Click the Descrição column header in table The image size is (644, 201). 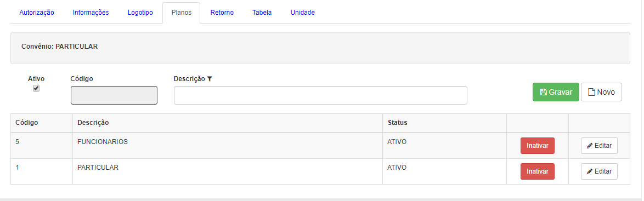[x=93, y=123]
